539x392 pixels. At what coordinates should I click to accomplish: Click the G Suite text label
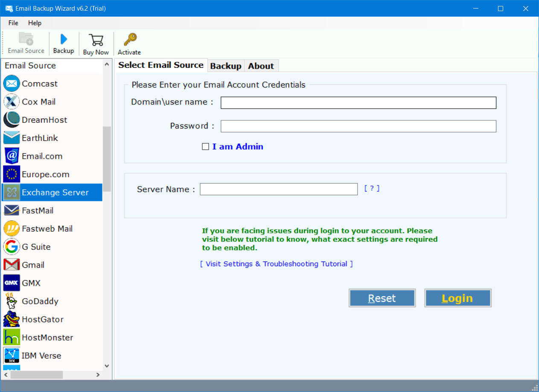(36, 247)
